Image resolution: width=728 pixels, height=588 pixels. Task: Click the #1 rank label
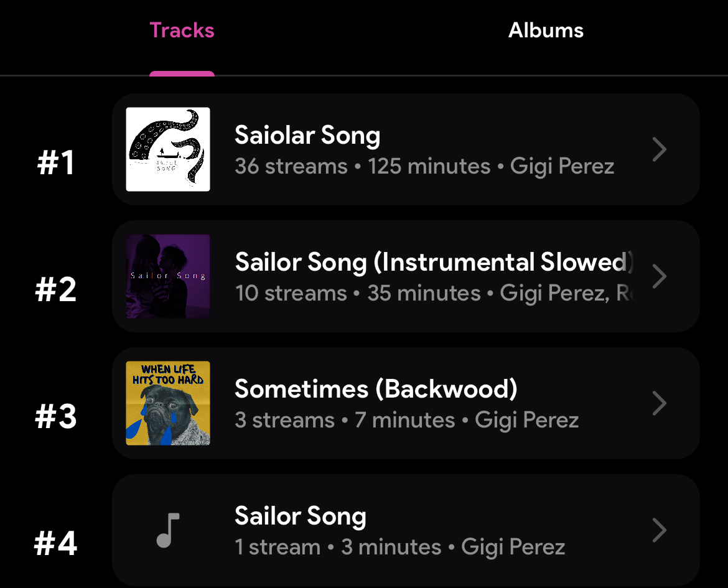click(x=56, y=163)
